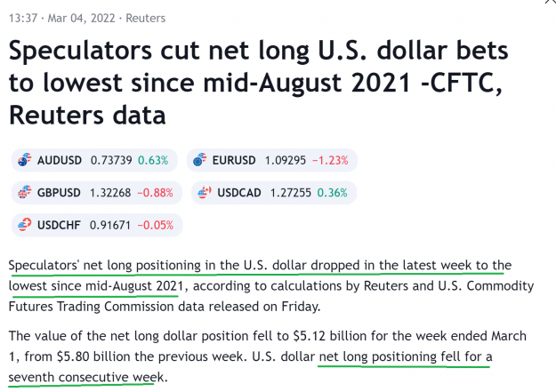Open the USDCHF ticker label
Image resolution: width=556 pixels, height=392 pixels.
tap(59, 225)
